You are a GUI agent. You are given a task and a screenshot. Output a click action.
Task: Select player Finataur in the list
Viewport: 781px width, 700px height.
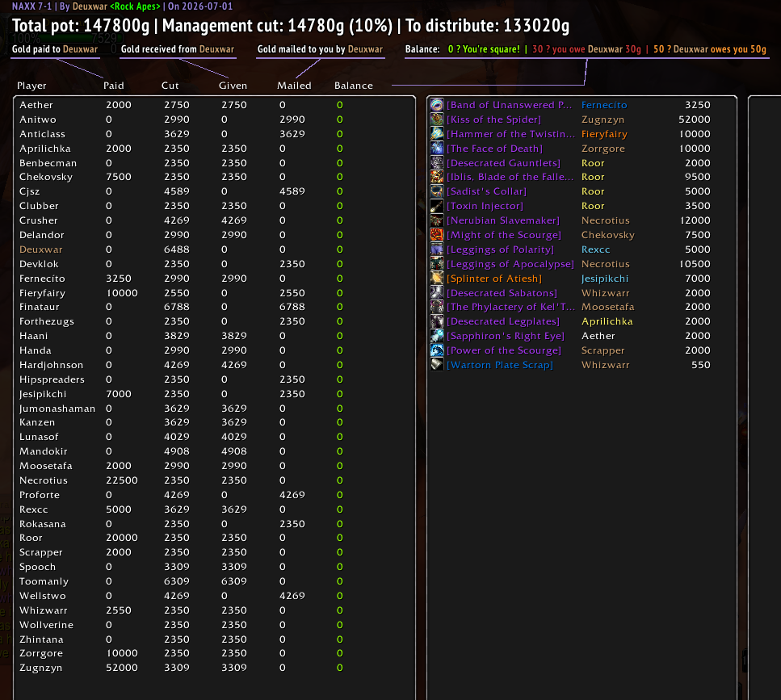[x=40, y=307]
